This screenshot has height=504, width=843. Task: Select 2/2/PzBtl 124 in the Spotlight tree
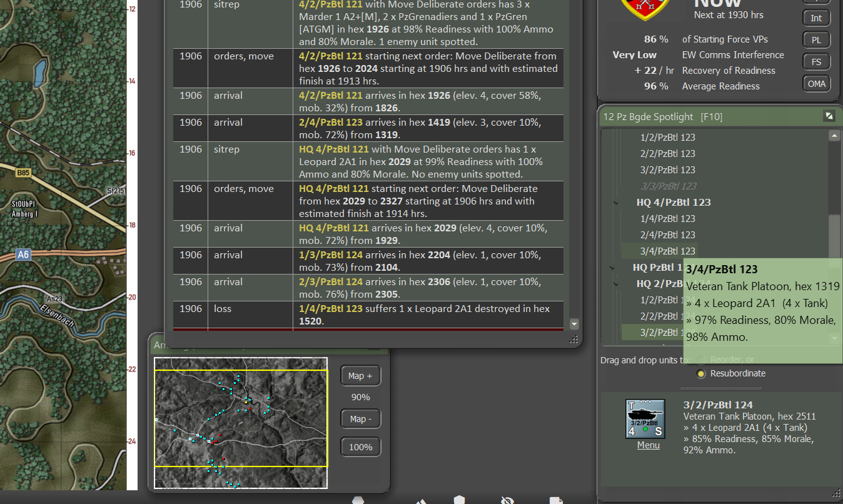pos(662,316)
